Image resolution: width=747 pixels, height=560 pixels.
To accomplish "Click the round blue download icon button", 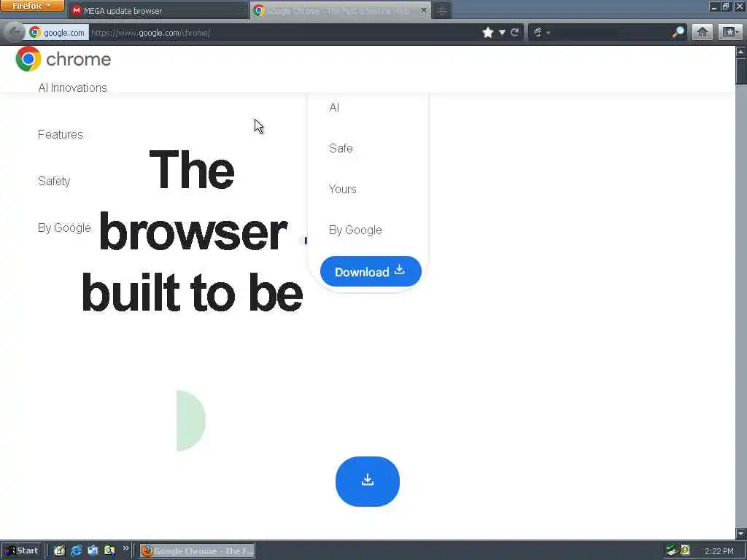I will click(x=368, y=481).
